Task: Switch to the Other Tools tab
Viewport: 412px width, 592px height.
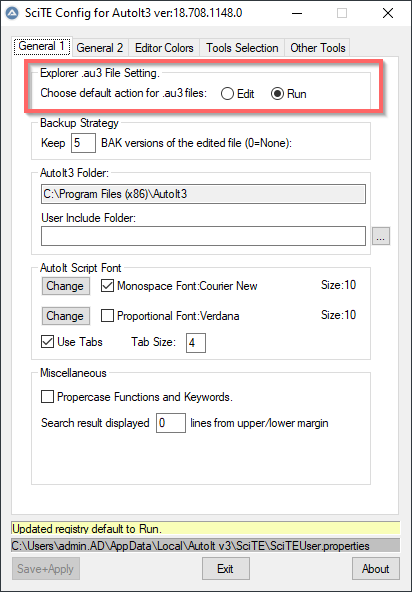Action: tap(318, 48)
